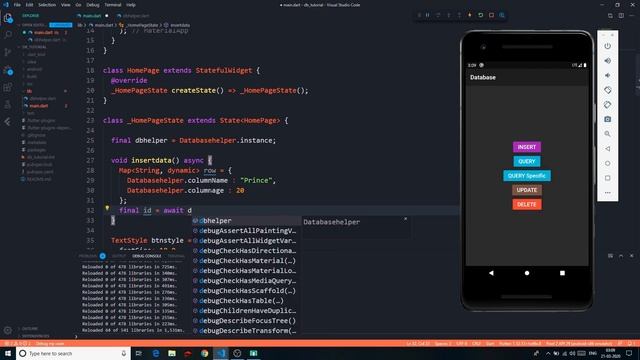Choose debugCheckHasTable(…) suggestion
640x360 pixels.
247,301
